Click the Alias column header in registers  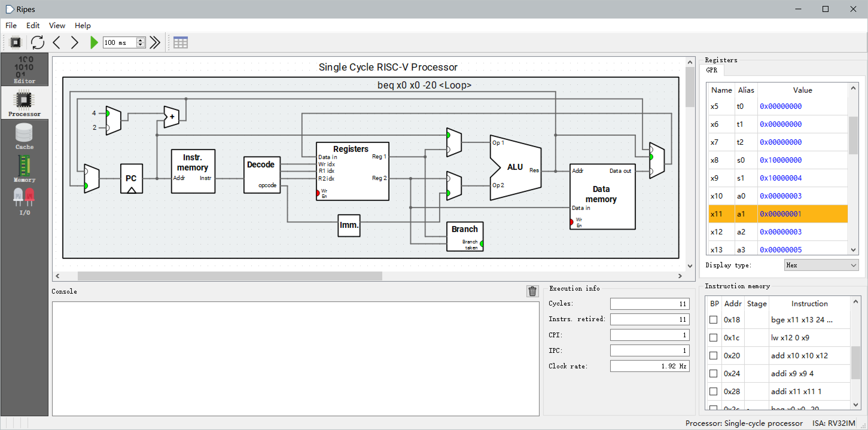[x=746, y=90]
